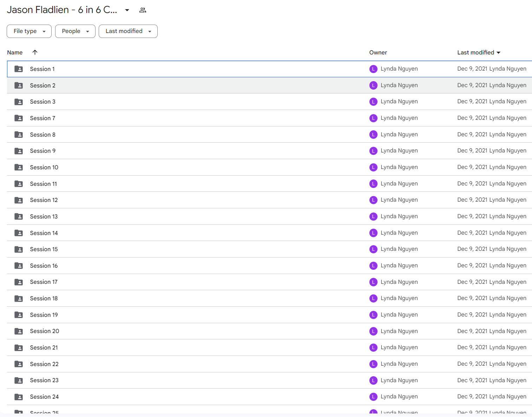Select the Session 1 folder name
The image size is (532, 417).
[42, 69]
